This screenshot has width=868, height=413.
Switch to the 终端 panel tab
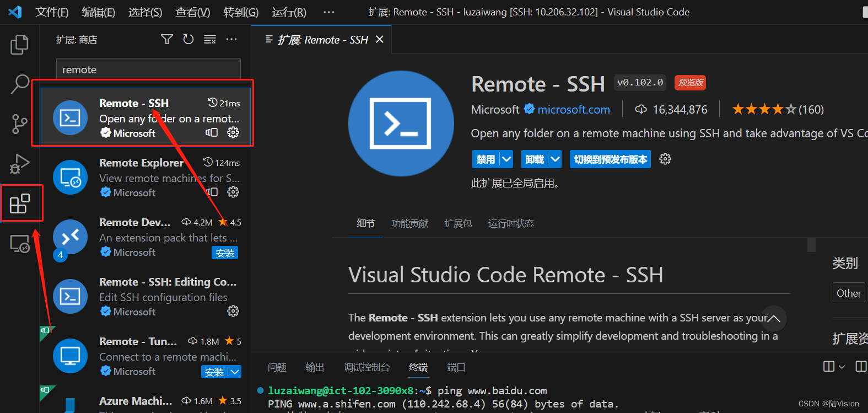[x=418, y=367]
